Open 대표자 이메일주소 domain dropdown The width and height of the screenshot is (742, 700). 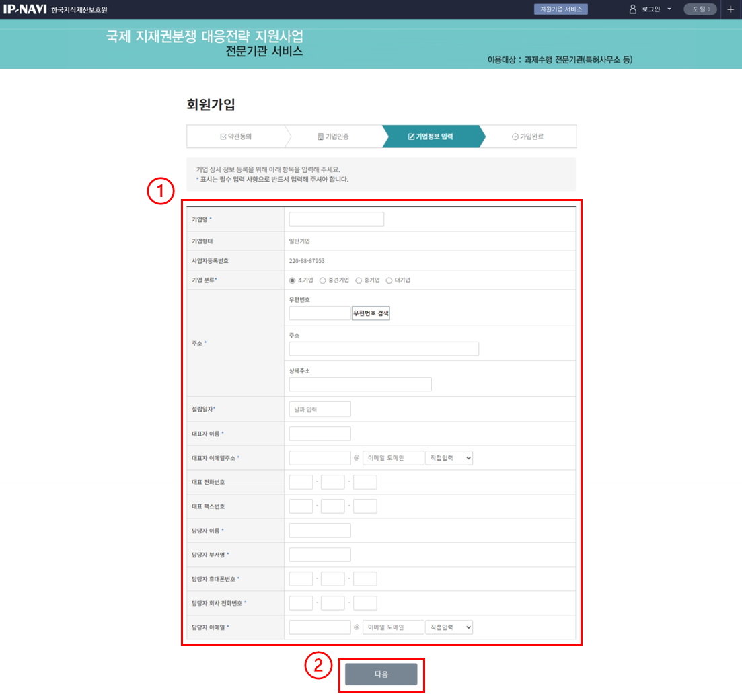tap(449, 458)
